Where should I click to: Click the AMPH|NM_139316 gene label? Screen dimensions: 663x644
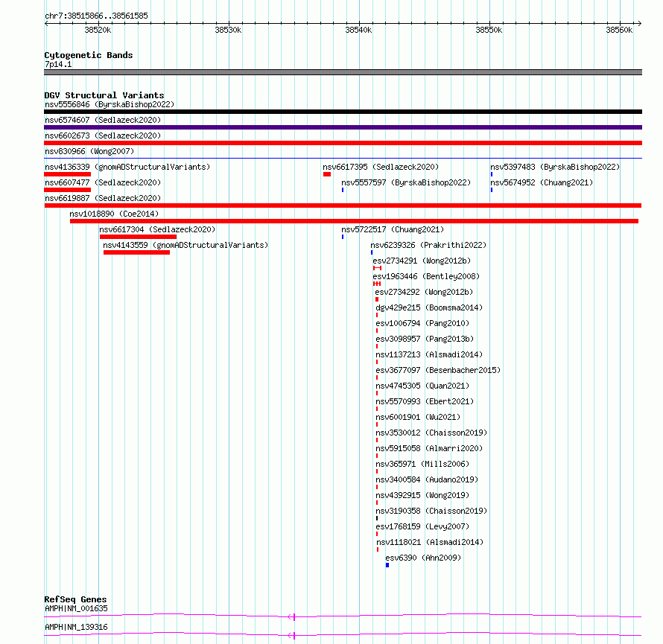[x=76, y=627]
